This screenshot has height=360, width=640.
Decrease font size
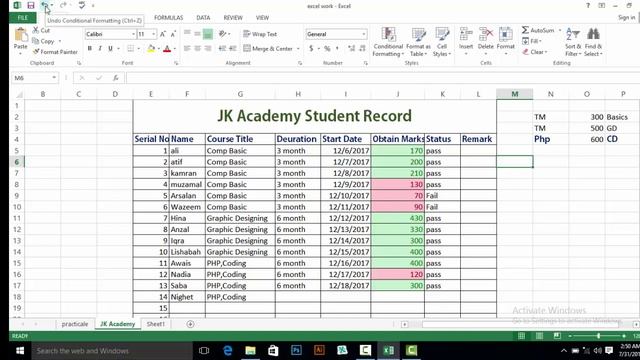(x=173, y=34)
